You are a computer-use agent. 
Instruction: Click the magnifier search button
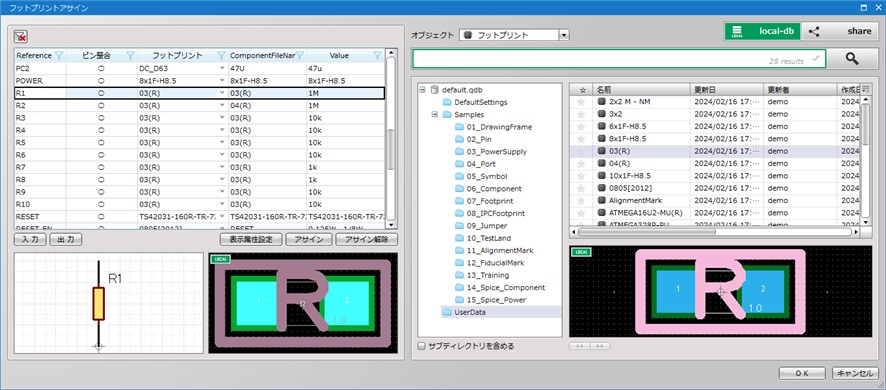coord(852,59)
